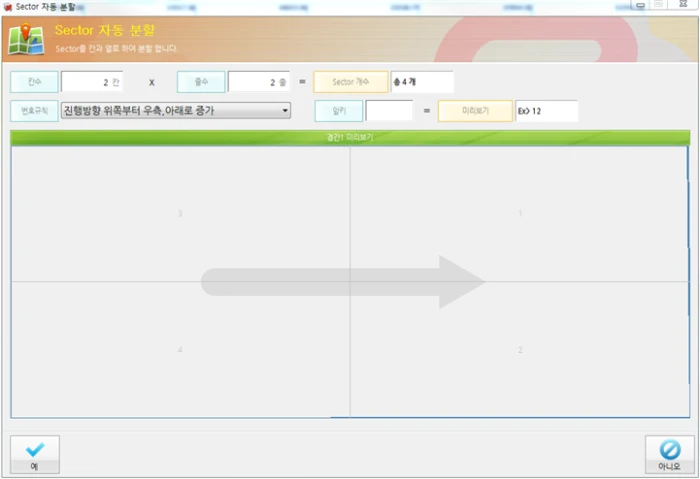The height and width of the screenshot is (479, 700).
Task: Click the map icon in the header banner
Action: [26, 40]
